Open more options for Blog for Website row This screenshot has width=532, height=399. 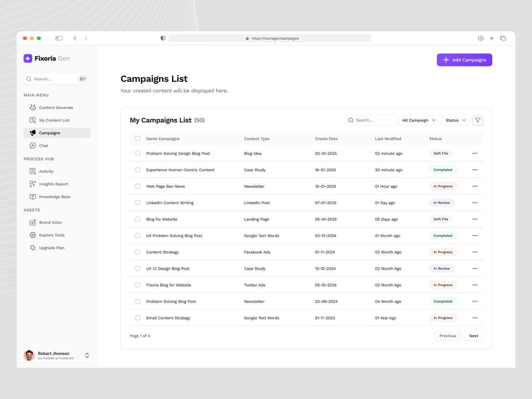click(x=475, y=219)
